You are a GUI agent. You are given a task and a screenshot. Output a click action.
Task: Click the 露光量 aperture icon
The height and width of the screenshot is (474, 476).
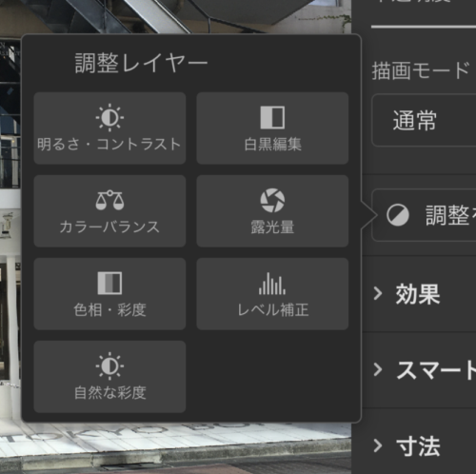(x=272, y=200)
